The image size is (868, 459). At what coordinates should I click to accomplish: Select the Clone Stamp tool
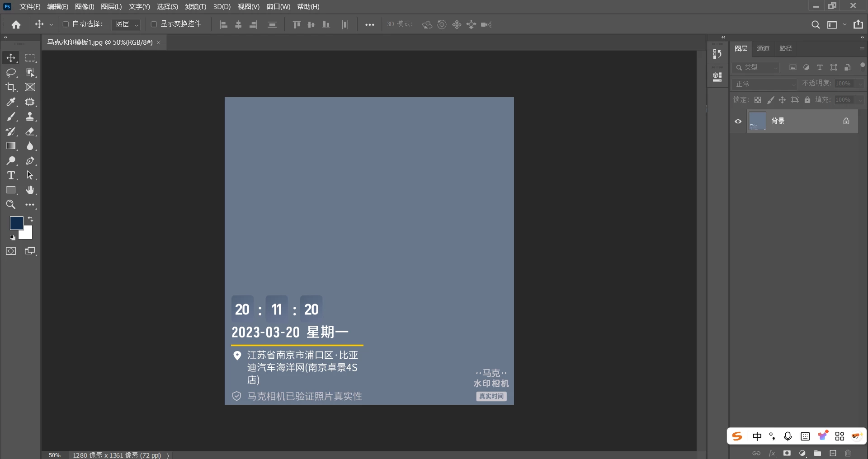30,117
